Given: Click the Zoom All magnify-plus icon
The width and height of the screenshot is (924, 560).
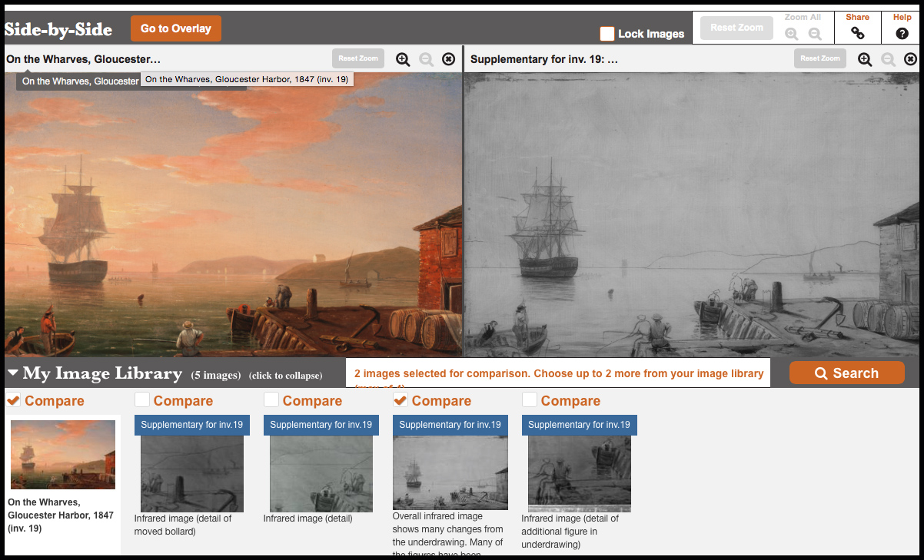Looking at the screenshot, I should click(x=792, y=33).
